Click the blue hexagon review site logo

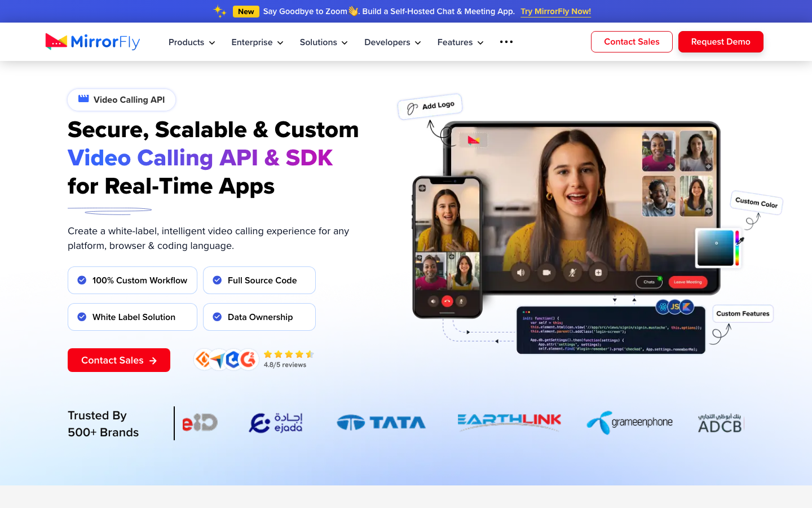[x=233, y=360]
